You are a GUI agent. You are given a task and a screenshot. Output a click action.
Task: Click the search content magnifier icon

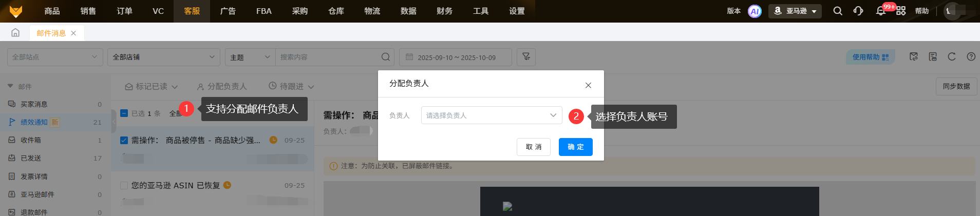[386, 57]
